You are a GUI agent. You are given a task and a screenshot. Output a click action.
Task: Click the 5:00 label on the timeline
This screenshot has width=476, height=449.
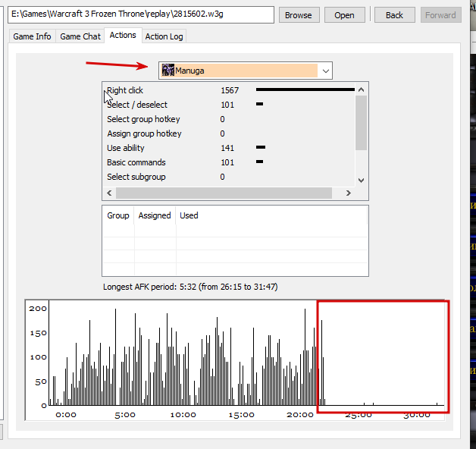[x=125, y=415]
